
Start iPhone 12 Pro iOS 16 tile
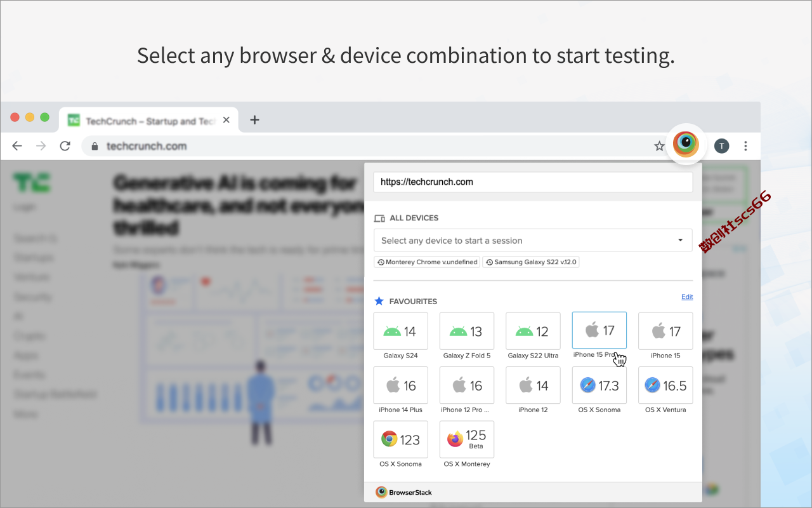(x=467, y=385)
